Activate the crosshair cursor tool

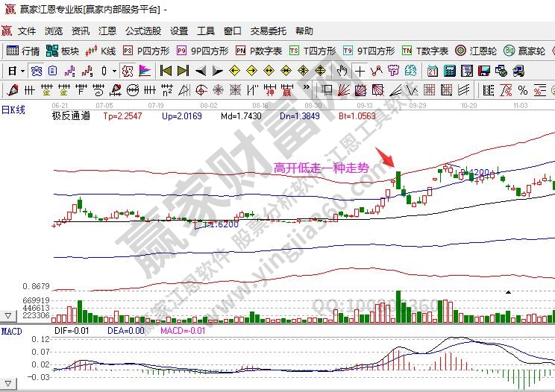[360, 71]
